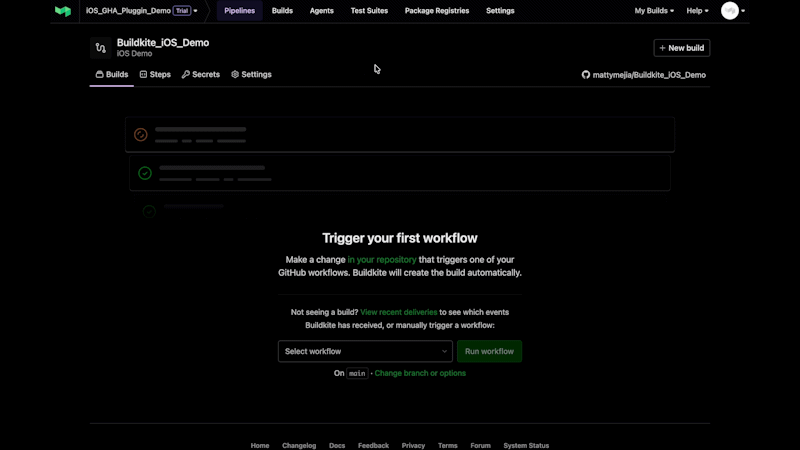Open the View recent deliveries link

click(398, 312)
